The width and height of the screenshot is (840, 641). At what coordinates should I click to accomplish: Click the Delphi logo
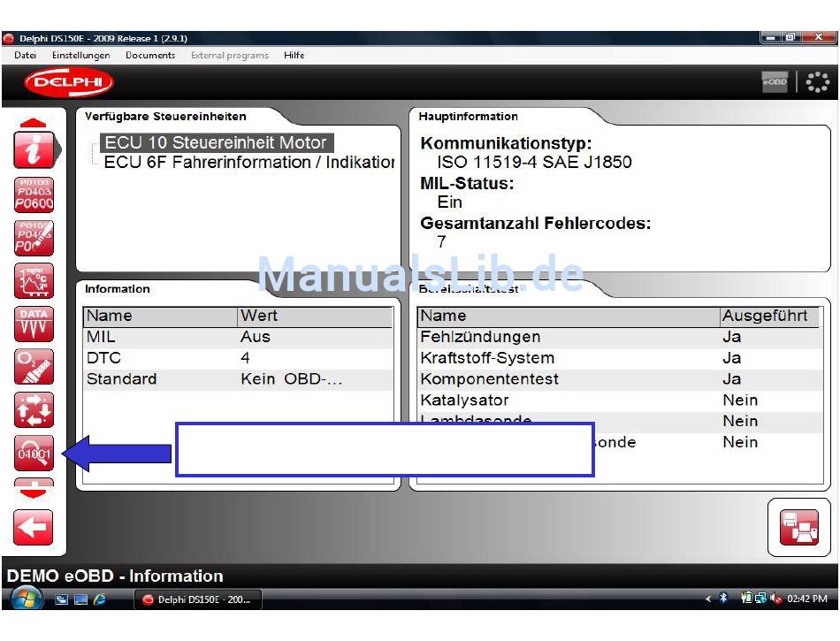[x=69, y=82]
